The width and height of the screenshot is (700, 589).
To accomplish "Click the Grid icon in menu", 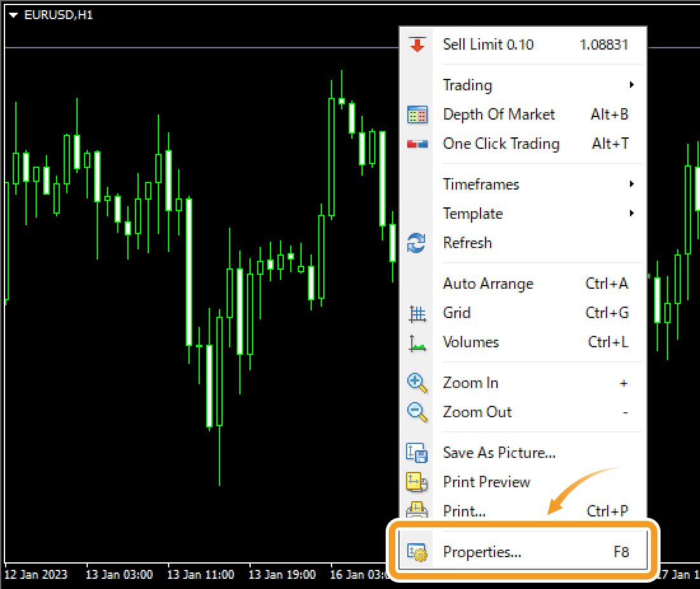I will pyautogui.click(x=417, y=313).
